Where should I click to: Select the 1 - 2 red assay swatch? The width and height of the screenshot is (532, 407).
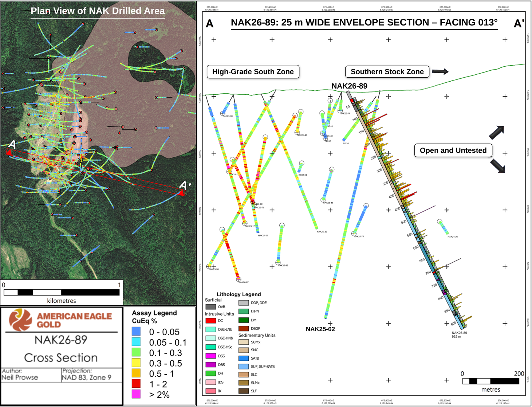[x=136, y=383]
